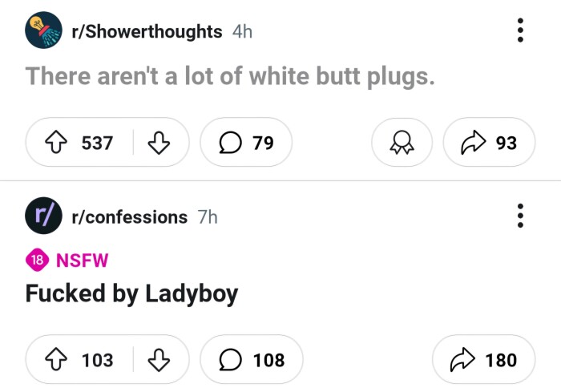Give an award to the Showerthoughts post
The height and width of the screenshot is (392, 561).
point(402,143)
